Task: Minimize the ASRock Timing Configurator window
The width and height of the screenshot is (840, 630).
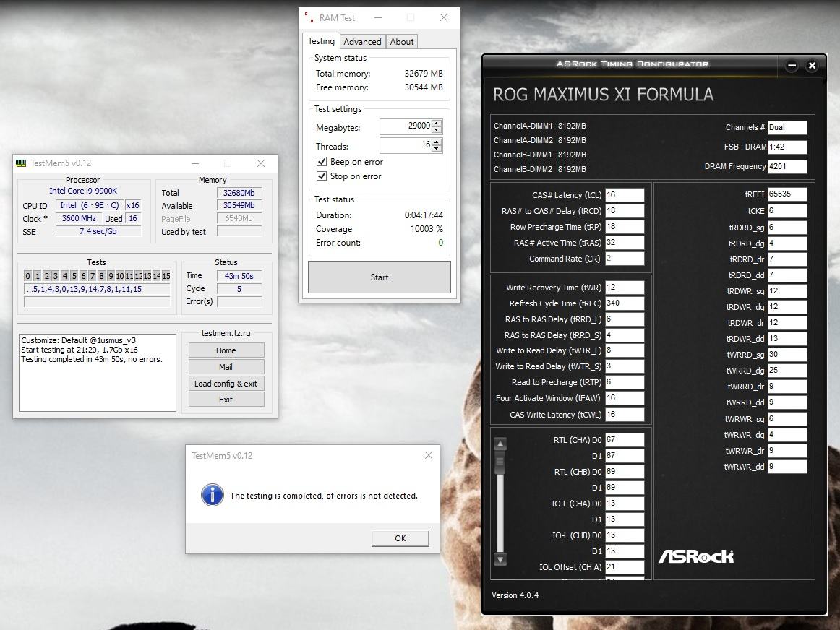Action: 792,65
